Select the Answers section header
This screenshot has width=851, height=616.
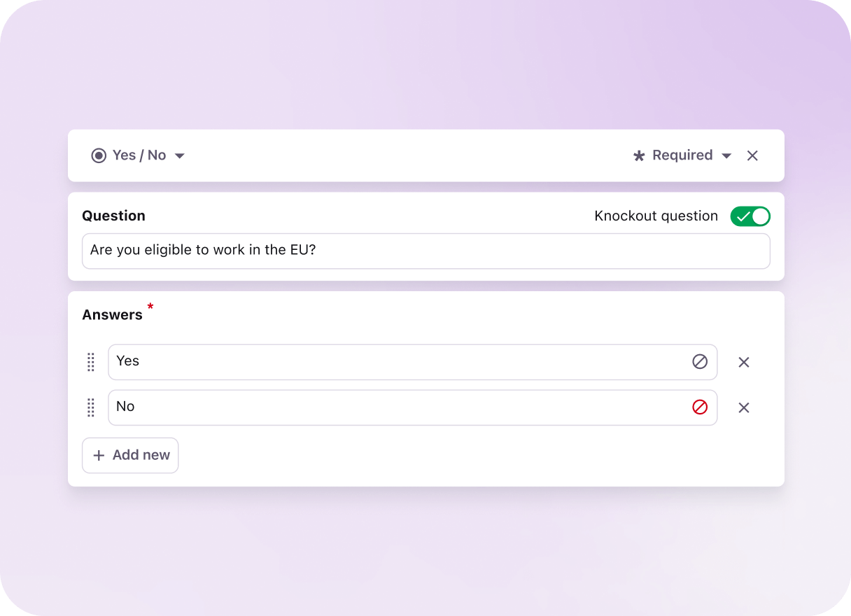pyautogui.click(x=112, y=314)
